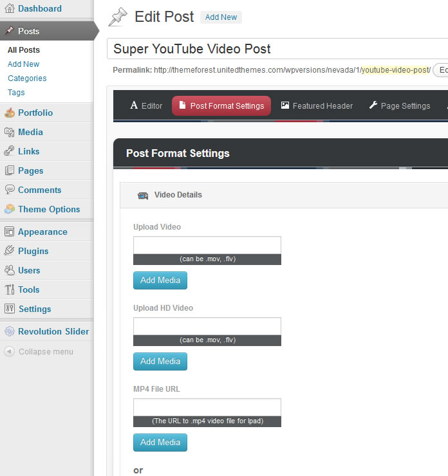Screen dimensions: 448x476
Task: Click Add Media under Upload HD Video
Action: click(x=160, y=362)
